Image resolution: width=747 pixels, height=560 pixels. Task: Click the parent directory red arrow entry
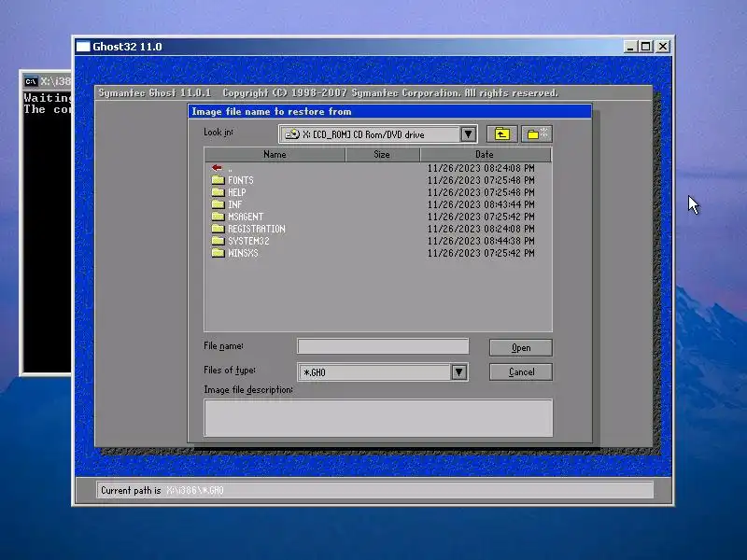click(218, 168)
